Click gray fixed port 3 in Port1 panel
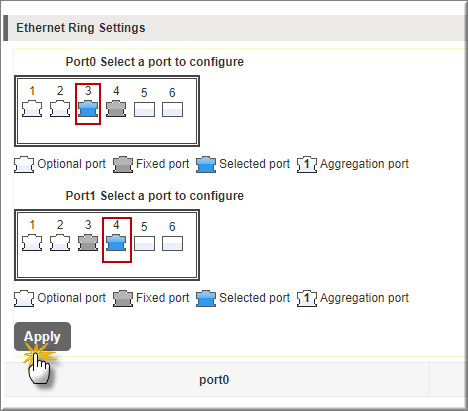 tap(88, 243)
